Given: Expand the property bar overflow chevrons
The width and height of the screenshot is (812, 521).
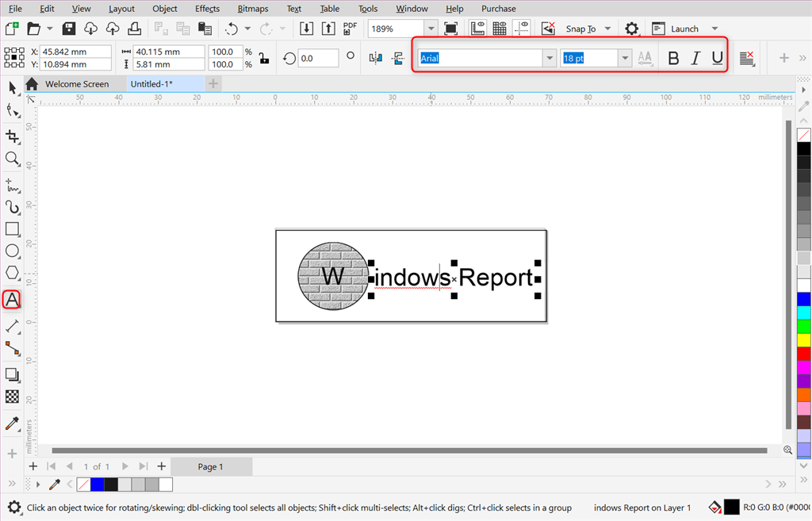Looking at the screenshot, I should click(802, 58).
